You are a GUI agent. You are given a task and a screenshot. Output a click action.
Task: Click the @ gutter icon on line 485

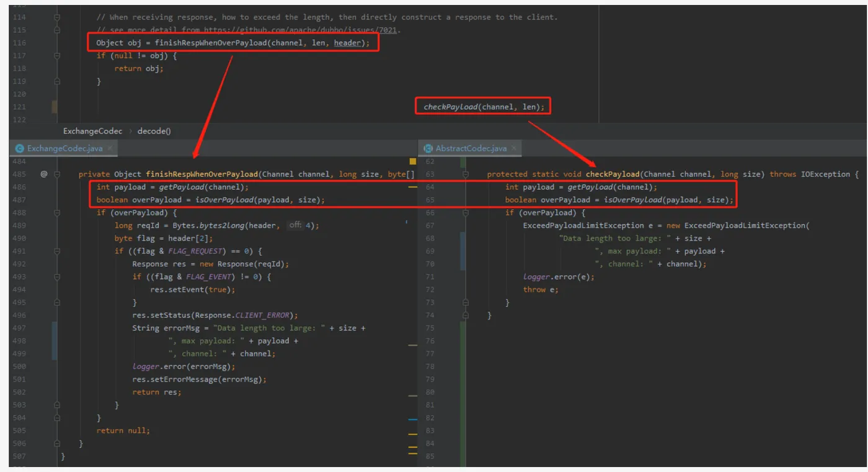pyautogui.click(x=44, y=174)
